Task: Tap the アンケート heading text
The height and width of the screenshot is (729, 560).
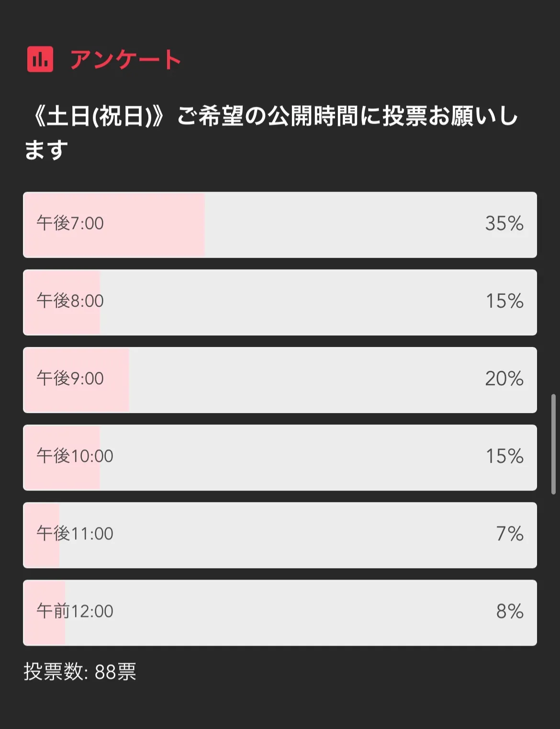Action: [125, 60]
